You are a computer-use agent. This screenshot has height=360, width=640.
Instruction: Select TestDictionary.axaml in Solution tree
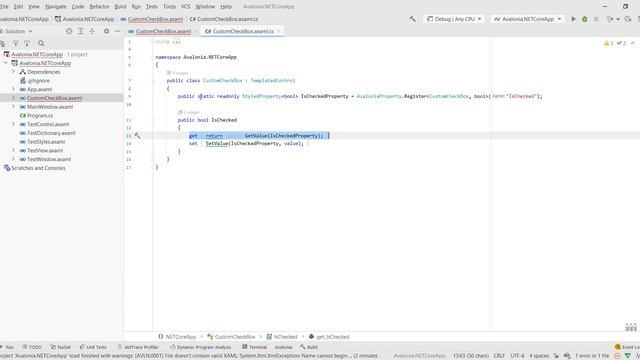pyautogui.click(x=51, y=133)
